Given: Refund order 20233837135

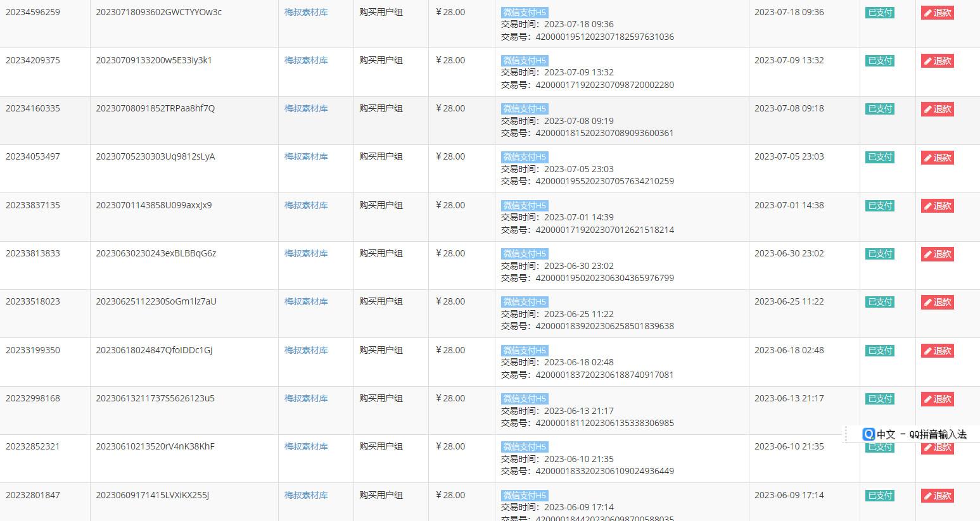Looking at the screenshot, I should [937, 206].
